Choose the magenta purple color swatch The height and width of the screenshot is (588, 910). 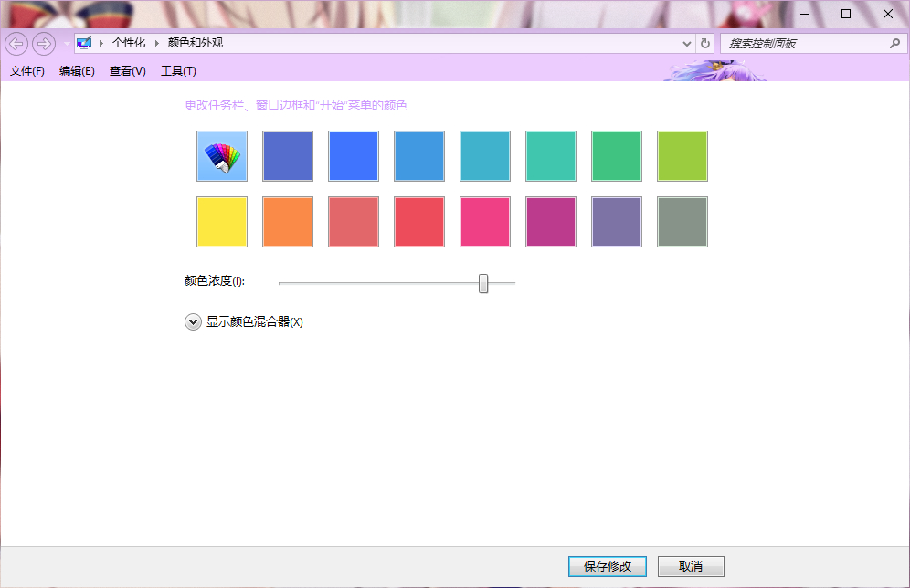pos(551,222)
